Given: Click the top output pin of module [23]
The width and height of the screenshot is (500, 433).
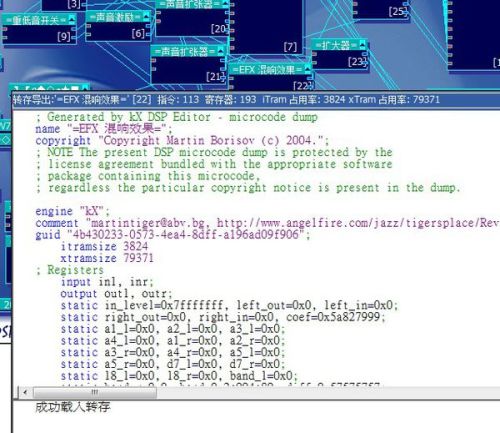Looking at the screenshot, I should tap(365, 53).
